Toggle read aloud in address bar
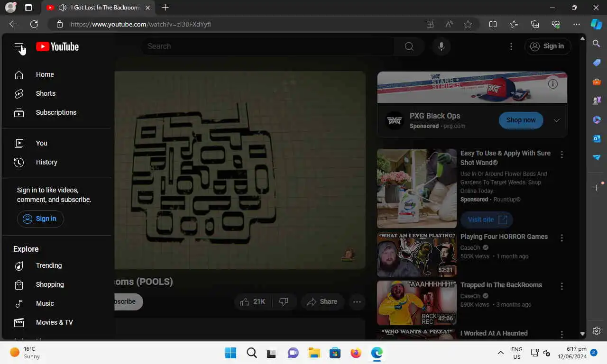607x364 pixels. (x=449, y=24)
